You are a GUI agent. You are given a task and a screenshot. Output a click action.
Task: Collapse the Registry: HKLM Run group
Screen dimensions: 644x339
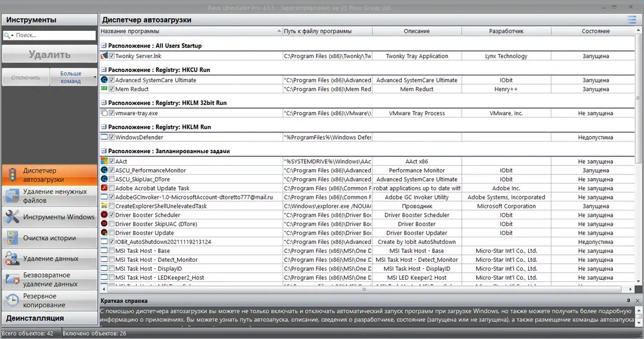click(x=104, y=127)
